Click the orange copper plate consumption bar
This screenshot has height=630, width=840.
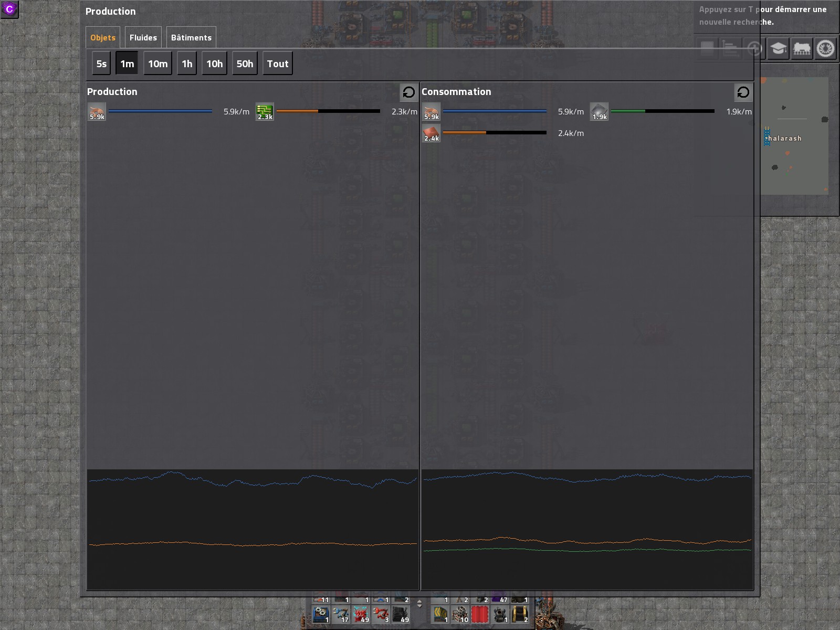495,133
